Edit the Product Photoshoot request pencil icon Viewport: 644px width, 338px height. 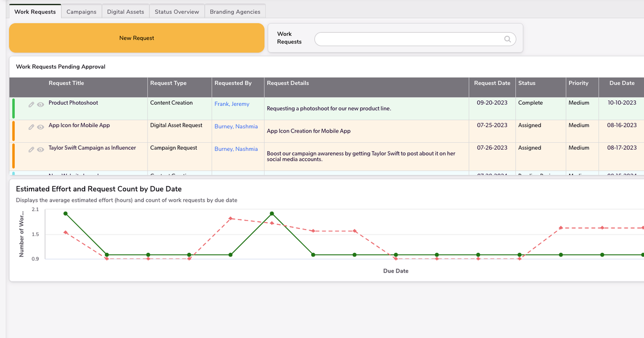[x=32, y=105]
